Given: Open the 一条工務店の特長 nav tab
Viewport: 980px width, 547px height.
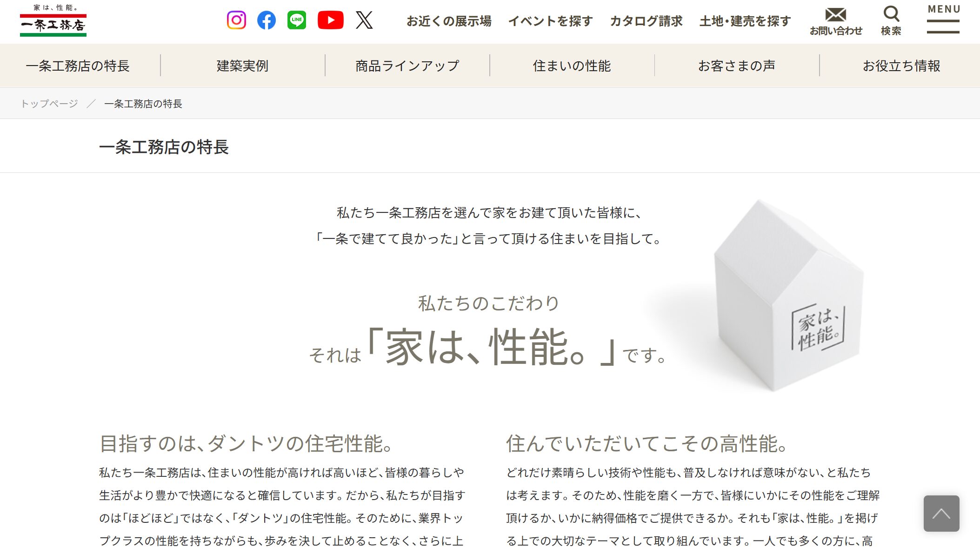Looking at the screenshot, I should [x=78, y=66].
